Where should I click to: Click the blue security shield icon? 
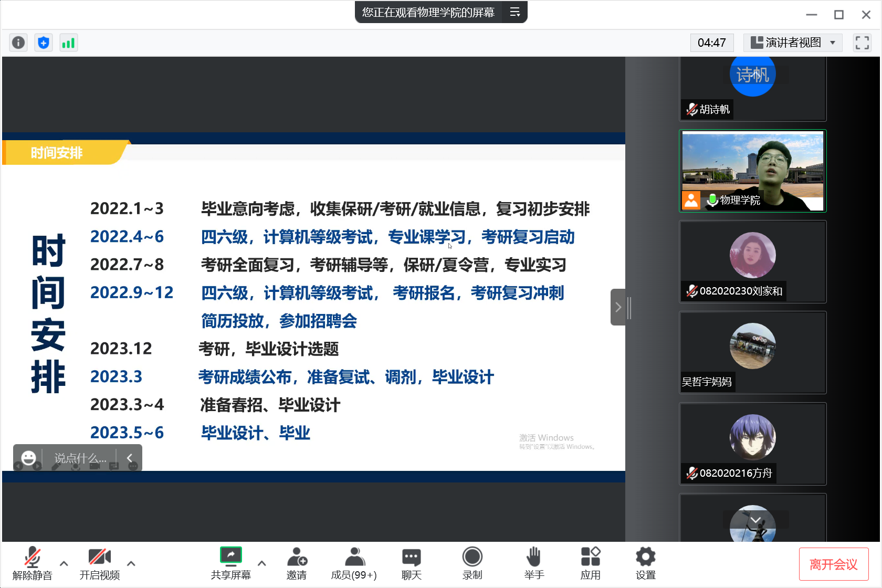point(44,43)
